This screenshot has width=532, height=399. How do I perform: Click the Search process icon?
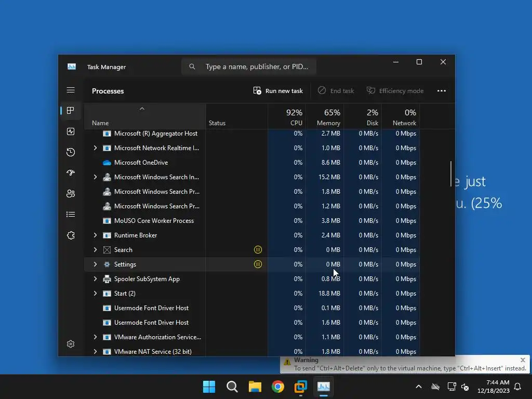click(107, 250)
